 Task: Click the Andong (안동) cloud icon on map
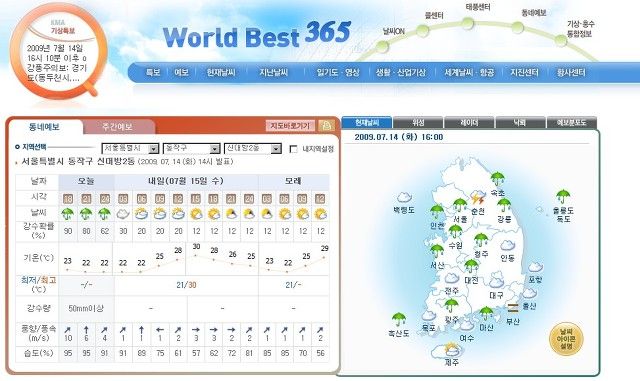[507, 245]
